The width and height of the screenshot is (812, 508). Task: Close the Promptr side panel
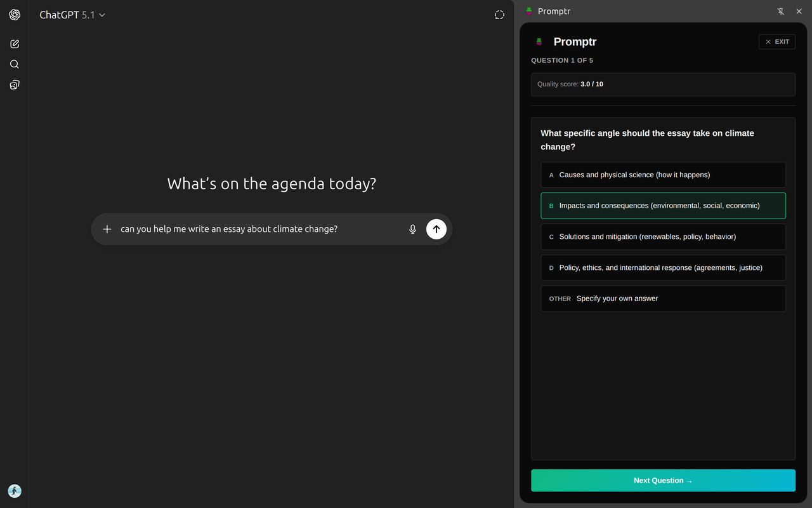coord(799,11)
